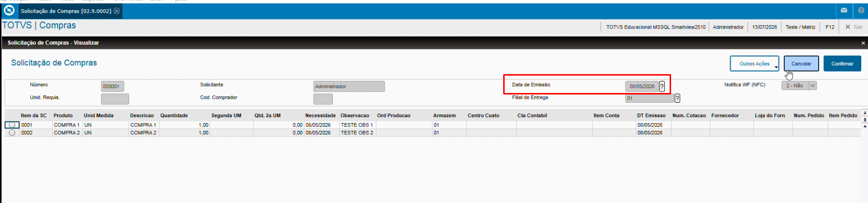
Task: Click the 0002 item number cell
Action: click(x=36, y=133)
